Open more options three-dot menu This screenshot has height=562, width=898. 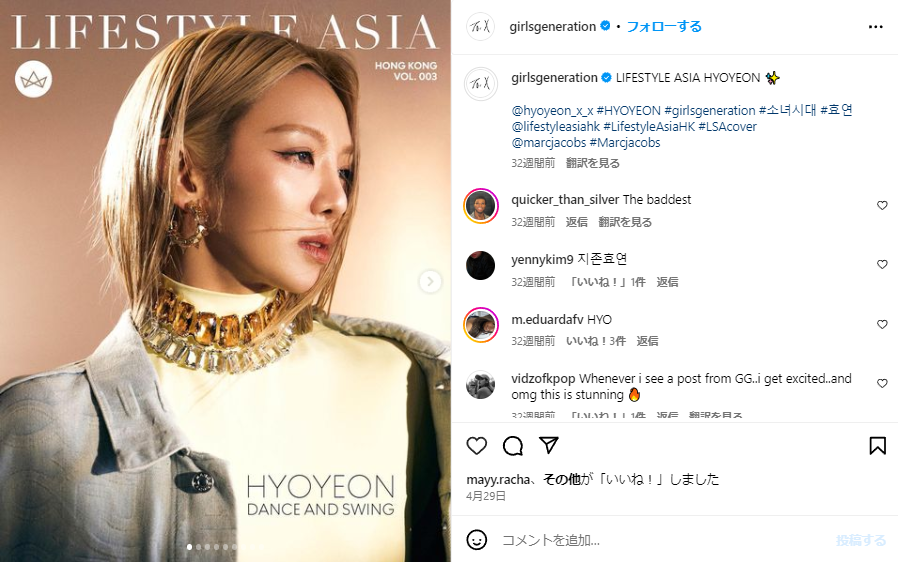pos(876,27)
